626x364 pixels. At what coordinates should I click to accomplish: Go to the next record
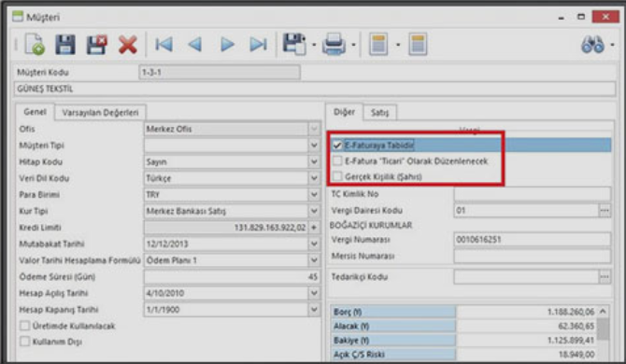[x=227, y=44]
